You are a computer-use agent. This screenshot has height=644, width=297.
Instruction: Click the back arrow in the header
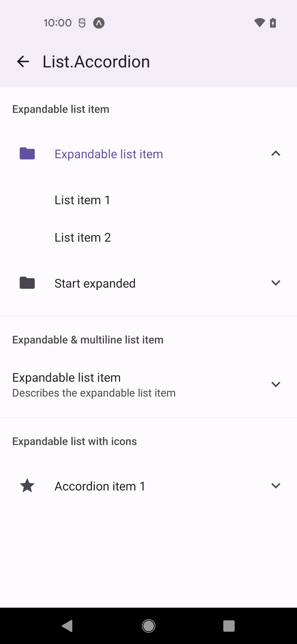click(x=23, y=61)
